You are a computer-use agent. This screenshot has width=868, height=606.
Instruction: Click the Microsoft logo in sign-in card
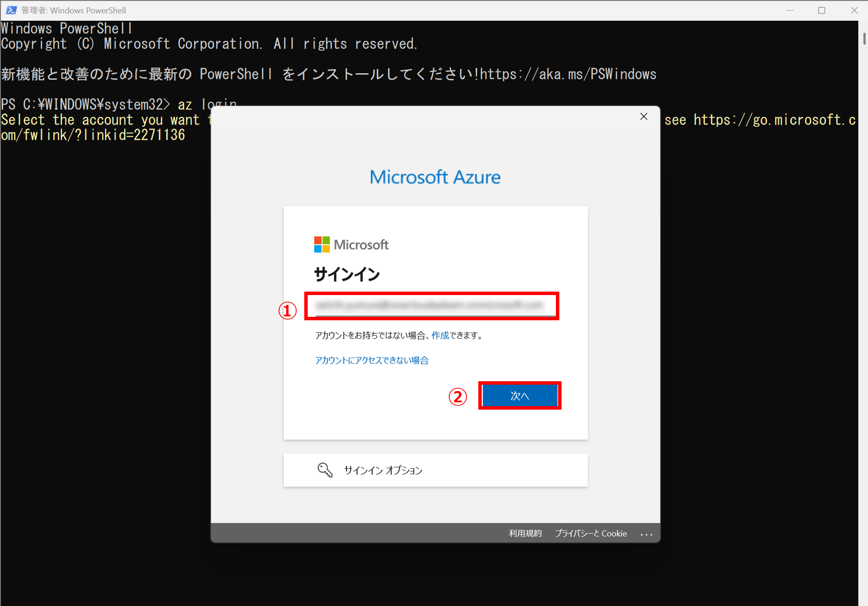click(351, 245)
